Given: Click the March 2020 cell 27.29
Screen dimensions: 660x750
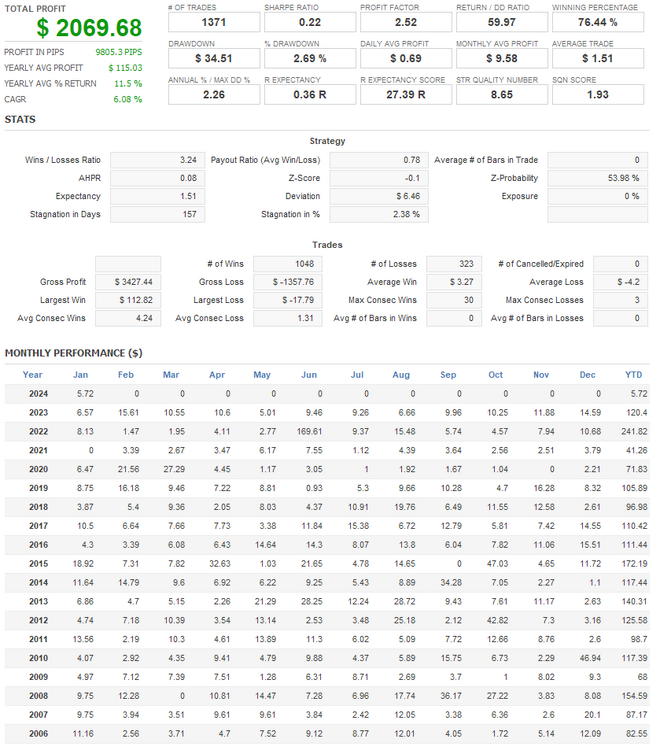Looking at the screenshot, I should tap(174, 469).
